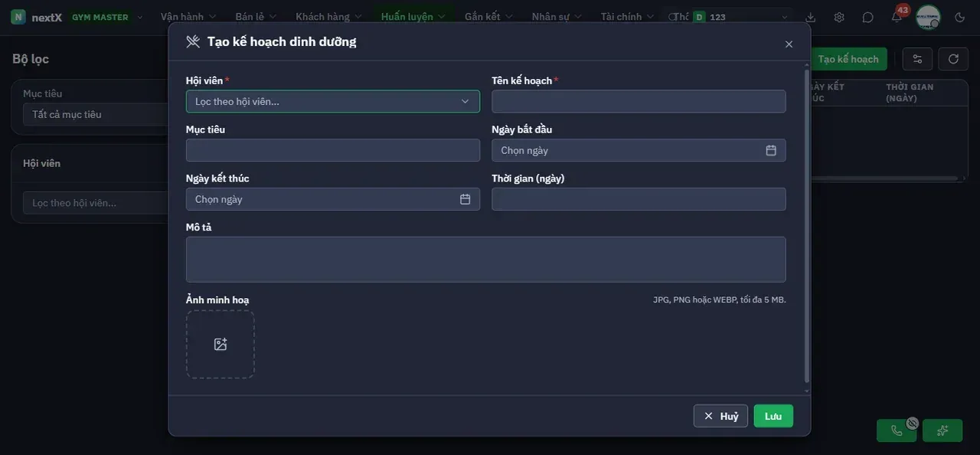Open the download icon in the top bar
Viewport: 980px width, 455px height.
pyautogui.click(x=811, y=17)
